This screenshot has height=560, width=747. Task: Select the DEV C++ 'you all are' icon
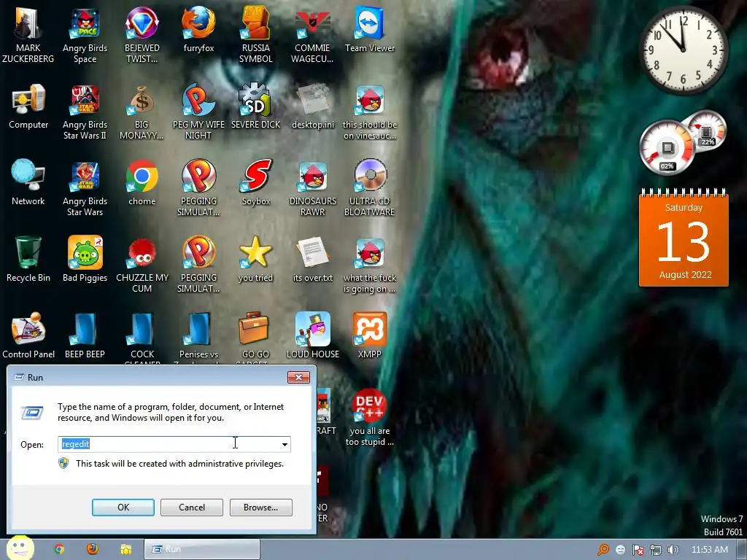370,417
